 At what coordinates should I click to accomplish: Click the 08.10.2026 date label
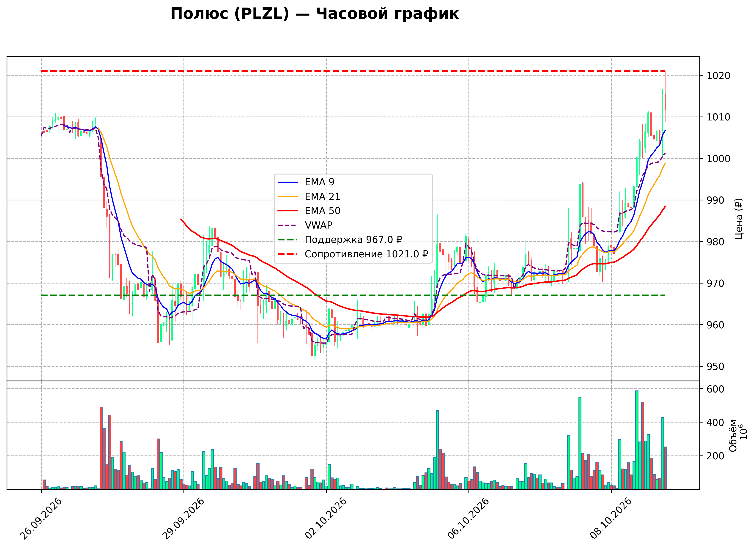(x=611, y=519)
